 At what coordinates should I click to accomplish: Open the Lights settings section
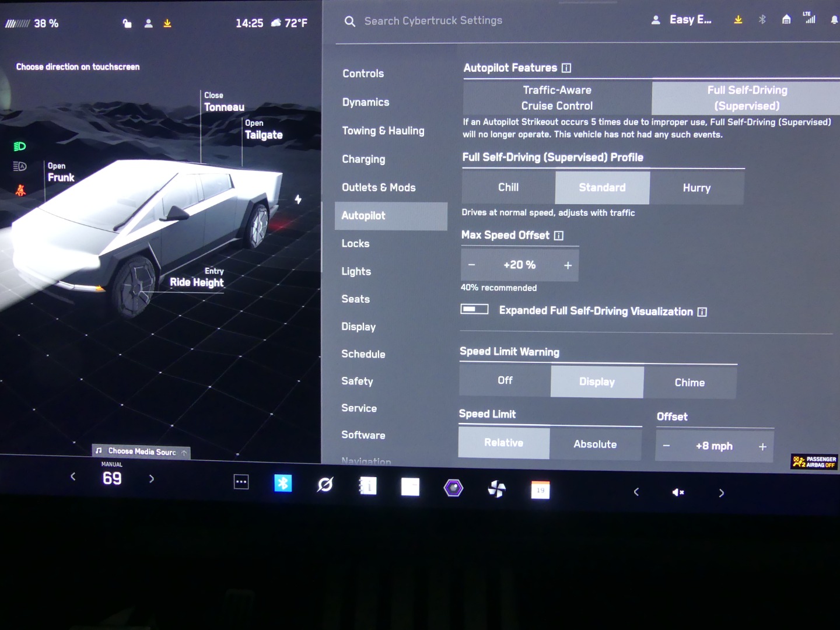point(356,271)
